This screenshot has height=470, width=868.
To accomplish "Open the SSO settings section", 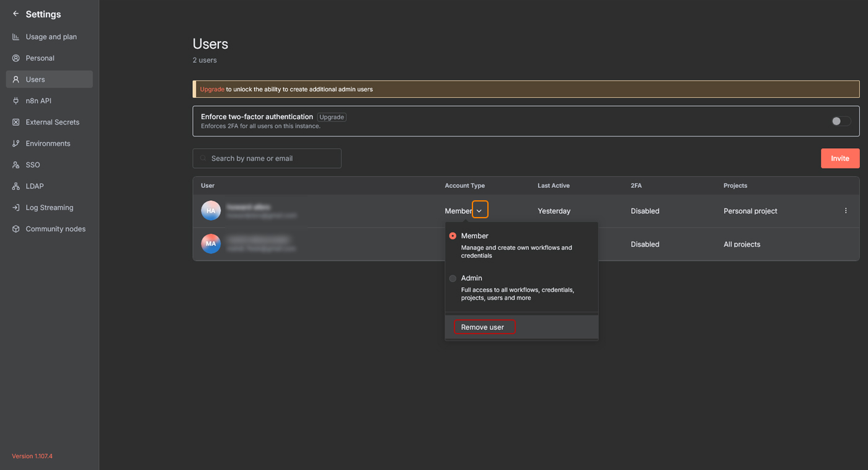I will click(33, 165).
